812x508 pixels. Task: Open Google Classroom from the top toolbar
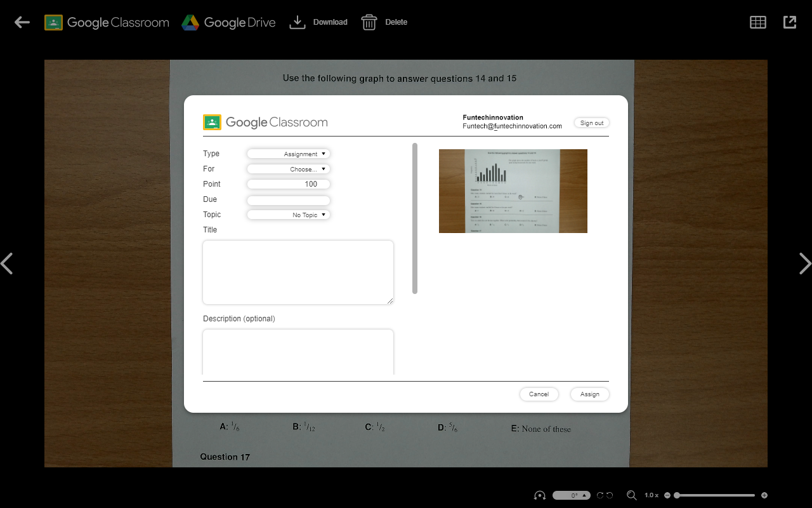click(107, 22)
